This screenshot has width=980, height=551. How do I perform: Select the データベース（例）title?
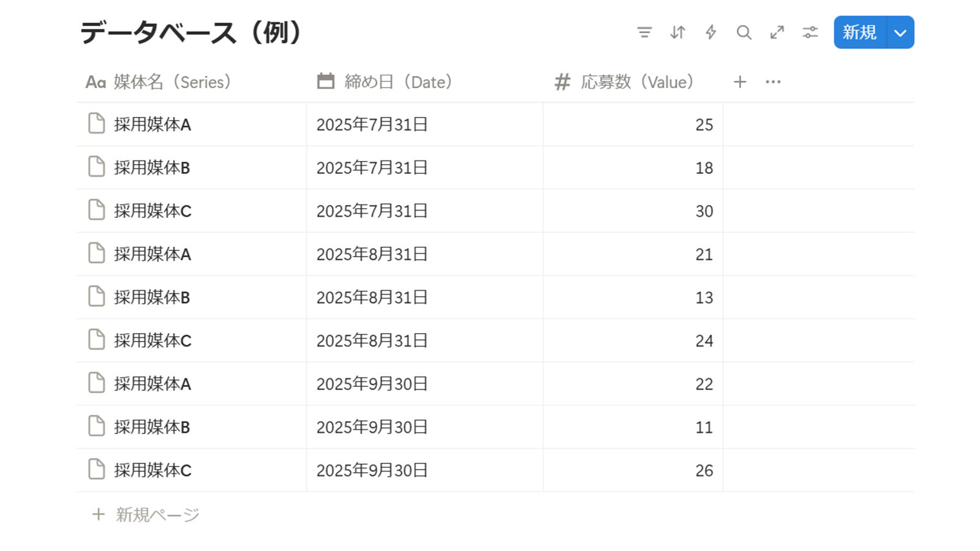click(191, 32)
